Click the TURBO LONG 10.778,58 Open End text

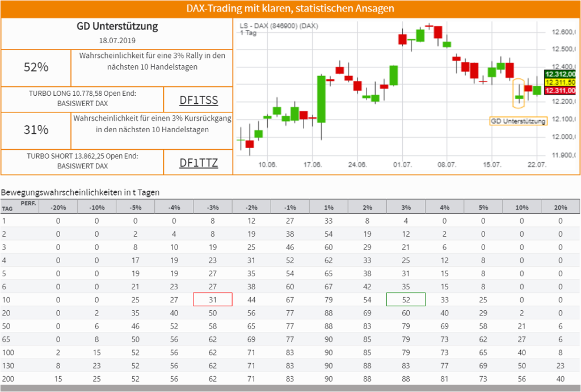click(x=83, y=94)
